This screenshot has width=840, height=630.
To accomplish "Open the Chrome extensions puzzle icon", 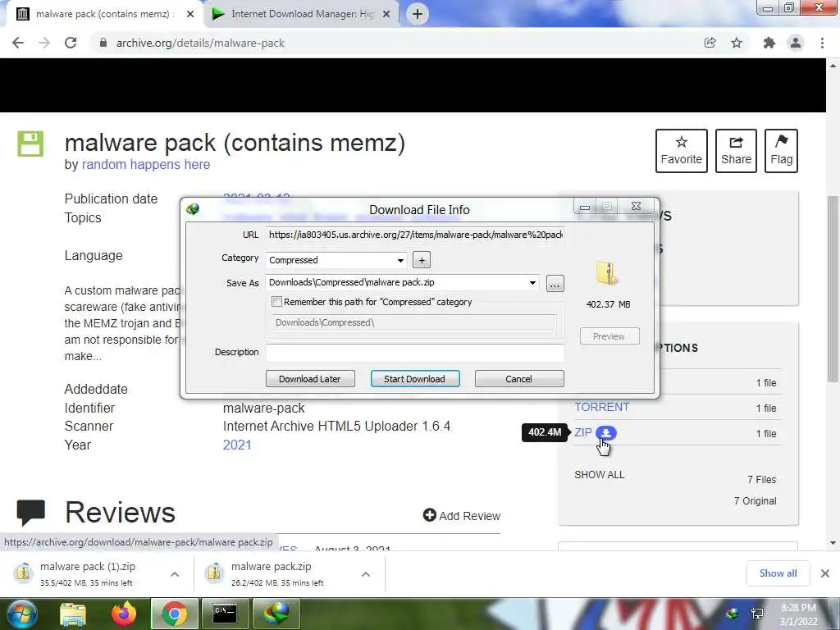I will 769,43.
